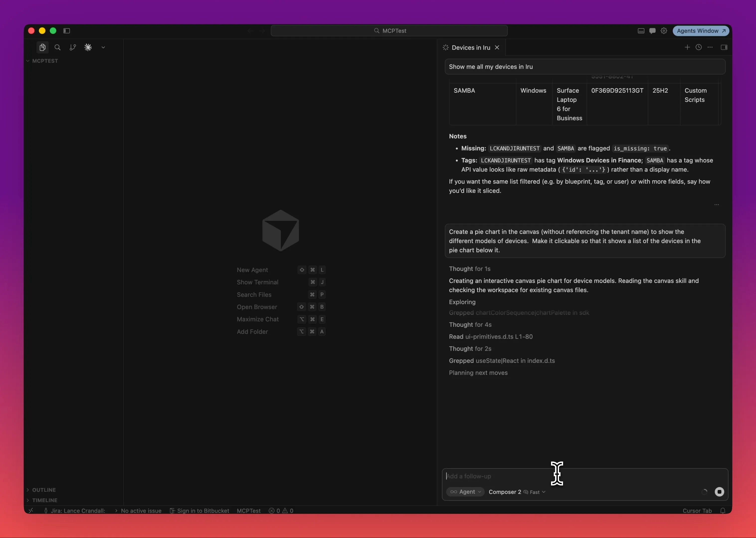Screen dimensions: 756x538
Task: Toggle the bottom panel layout icon
Action: [x=641, y=31]
